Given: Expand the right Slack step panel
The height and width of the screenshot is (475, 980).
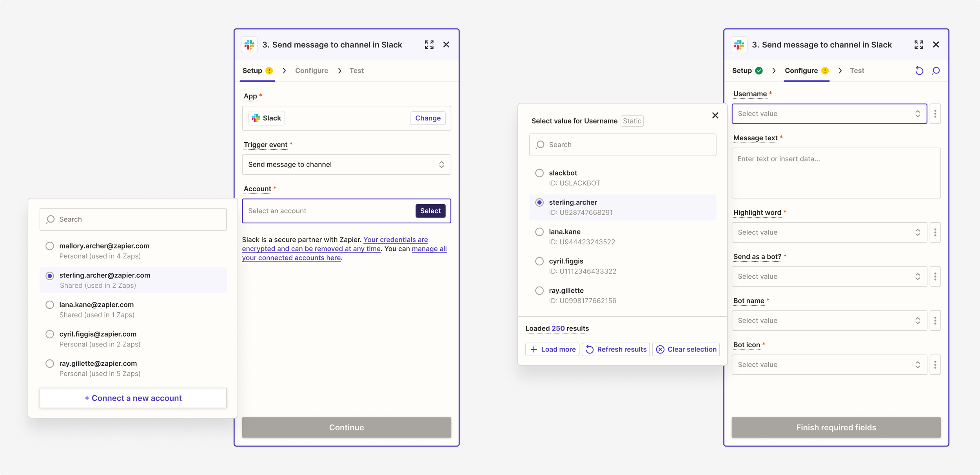Looking at the screenshot, I should (918, 45).
